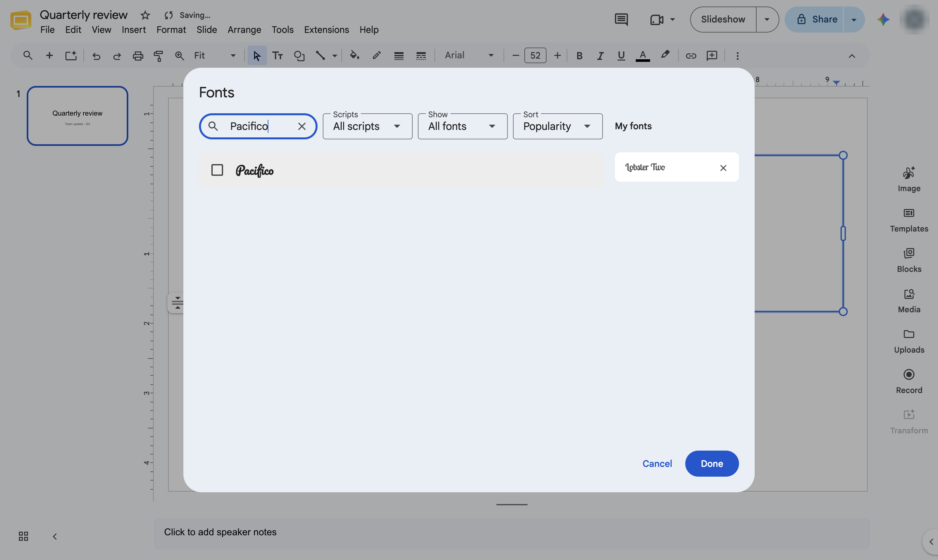
Task: Click the redo icon
Action: [x=117, y=56]
